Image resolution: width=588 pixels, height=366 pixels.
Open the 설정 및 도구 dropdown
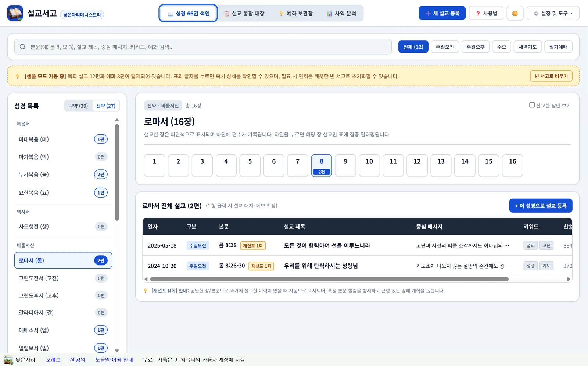(553, 13)
